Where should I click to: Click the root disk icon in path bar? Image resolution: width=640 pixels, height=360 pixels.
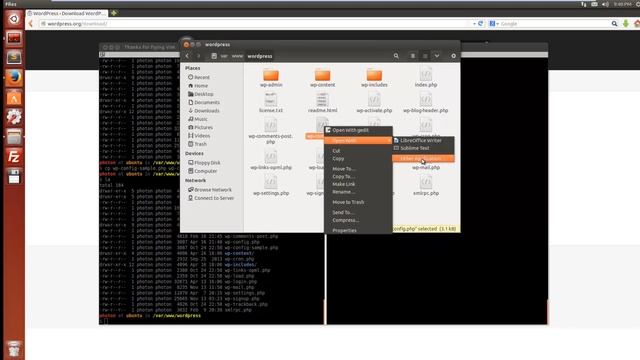click(x=214, y=56)
